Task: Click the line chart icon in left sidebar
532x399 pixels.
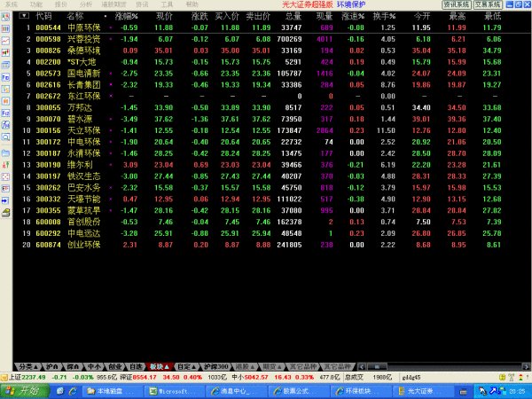Action: pyautogui.click(x=5, y=41)
